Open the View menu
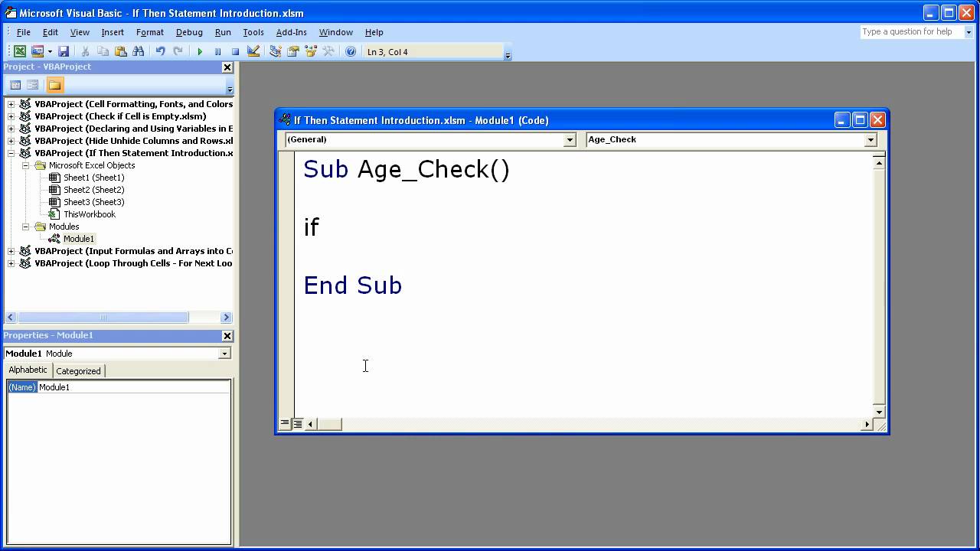Image resolution: width=980 pixels, height=551 pixels. (80, 32)
